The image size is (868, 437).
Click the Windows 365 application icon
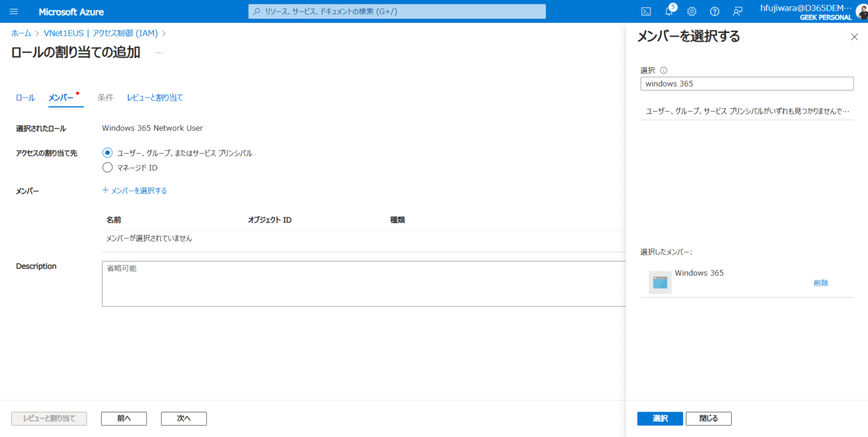pyautogui.click(x=659, y=282)
